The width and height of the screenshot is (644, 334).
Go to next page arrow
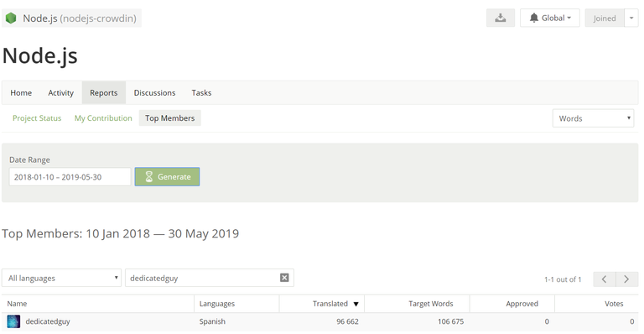(x=626, y=279)
